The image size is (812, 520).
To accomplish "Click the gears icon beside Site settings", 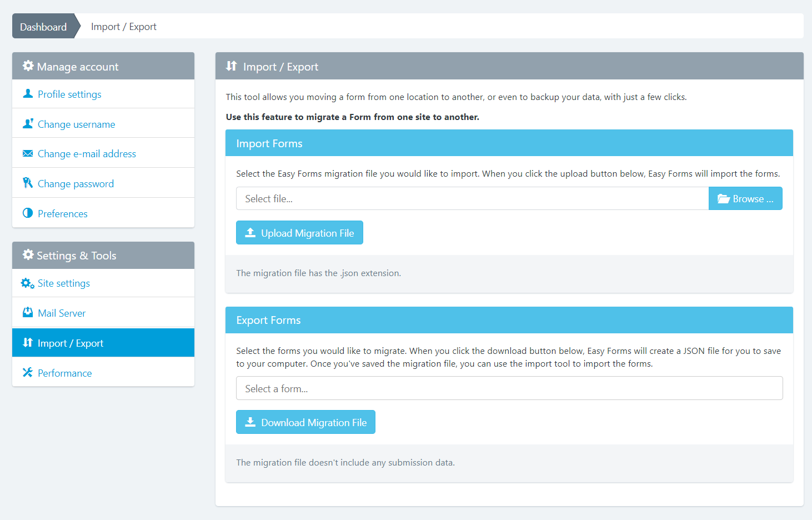I will click(x=28, y=283).
